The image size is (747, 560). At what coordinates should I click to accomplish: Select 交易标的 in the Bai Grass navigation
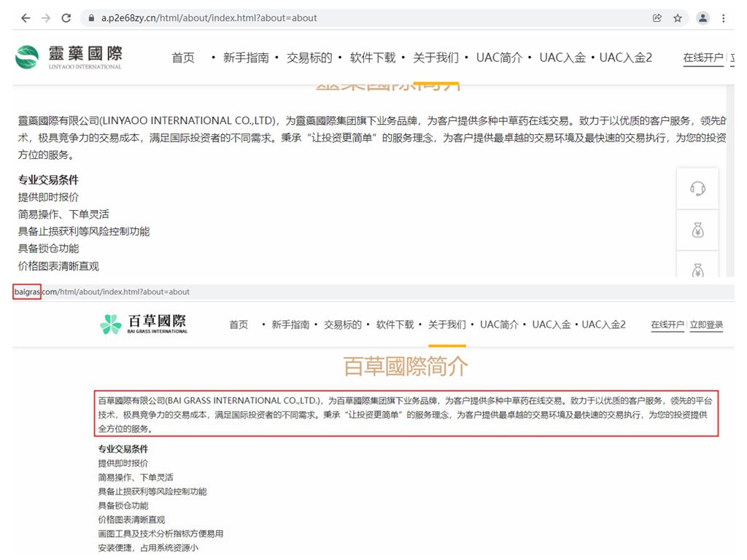click(x=343, y=324)
